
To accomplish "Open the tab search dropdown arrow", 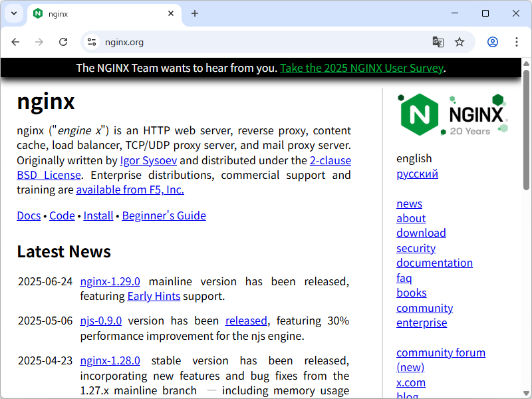I will pos(13,13).
